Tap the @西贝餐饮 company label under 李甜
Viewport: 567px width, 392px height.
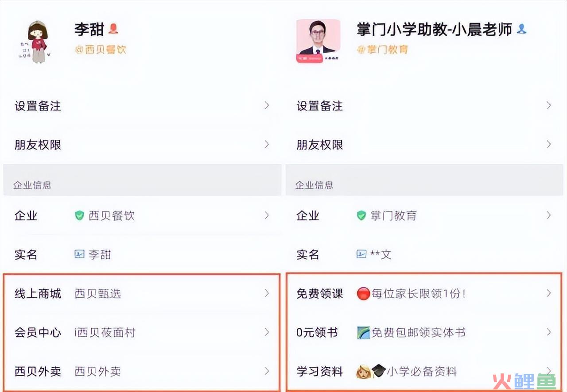101,50
